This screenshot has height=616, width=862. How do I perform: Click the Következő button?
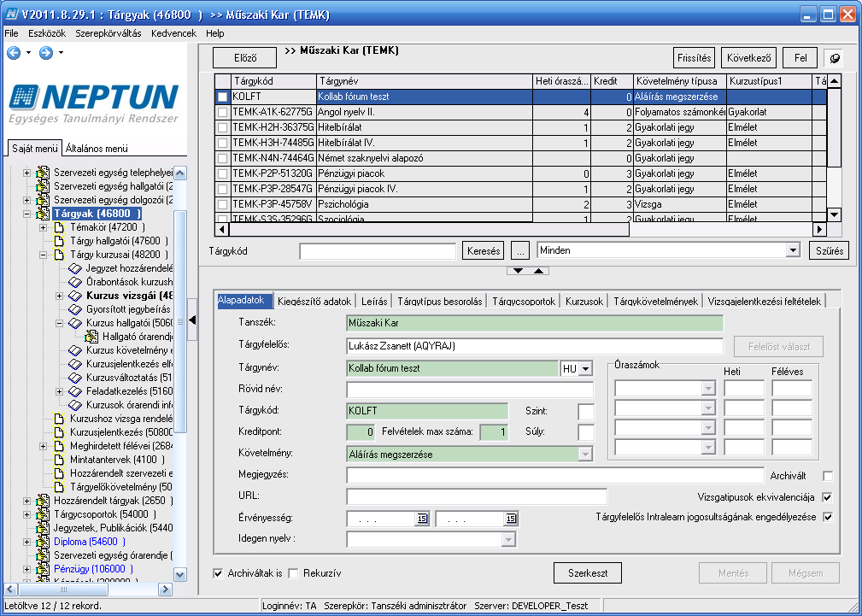coord(748,58)
